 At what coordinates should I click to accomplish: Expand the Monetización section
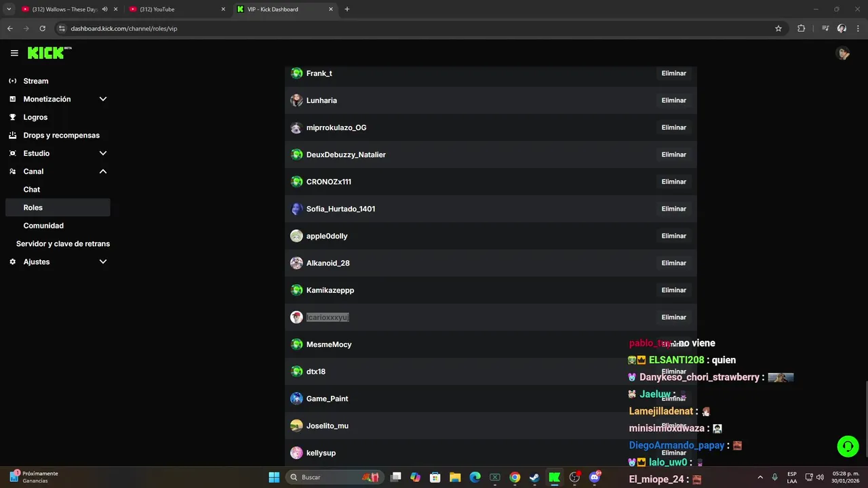[x=103, y=99]
